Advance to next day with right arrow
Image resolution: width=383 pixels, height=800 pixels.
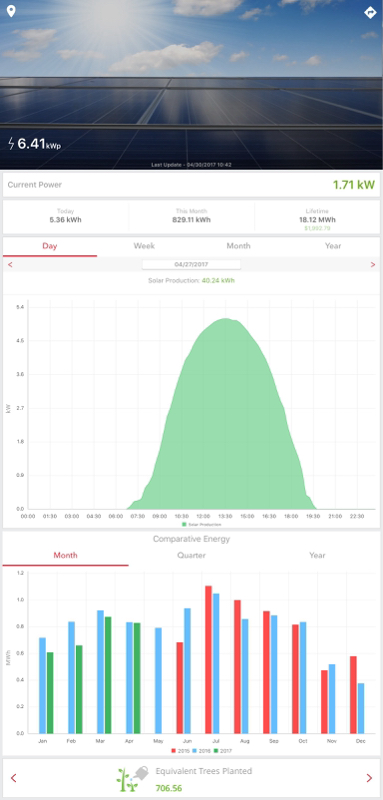click(372, 265)
